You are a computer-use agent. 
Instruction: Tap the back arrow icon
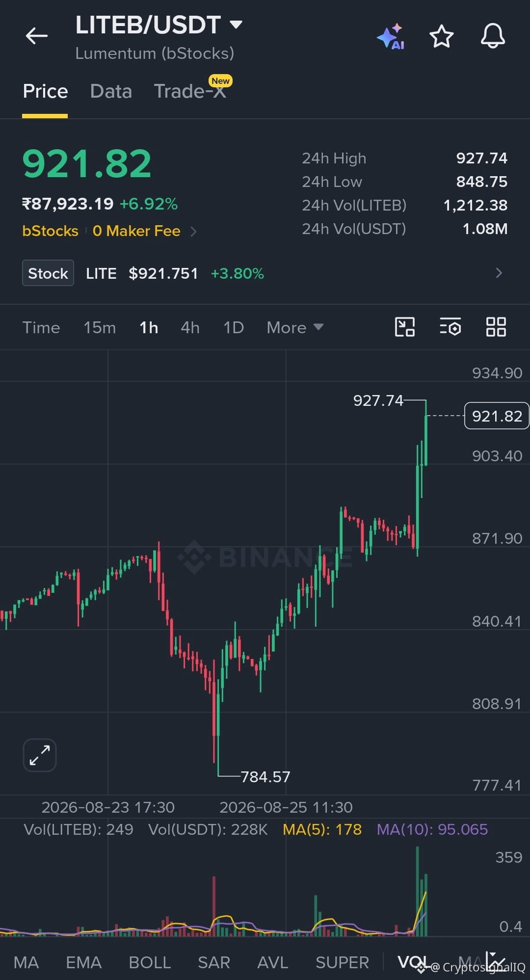point(37,36)
